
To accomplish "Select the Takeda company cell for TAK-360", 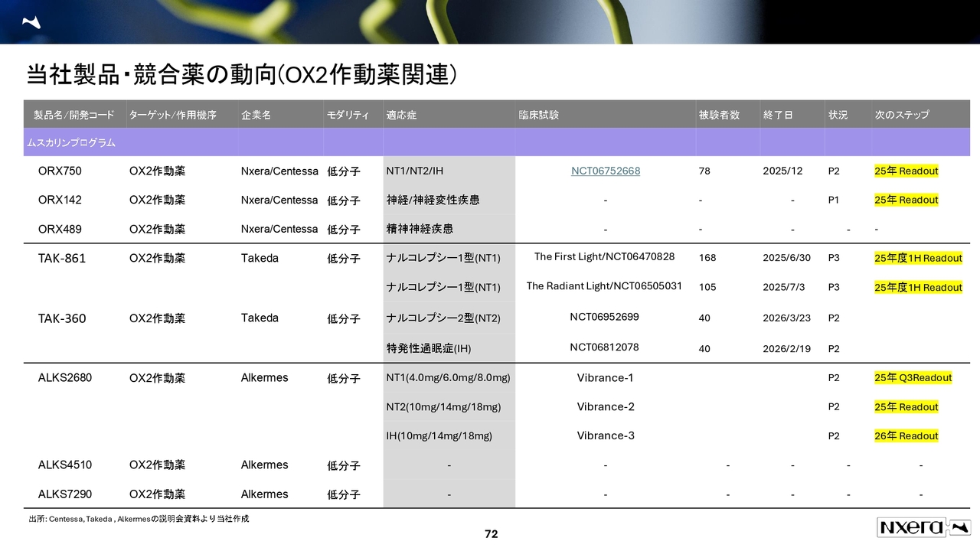I will pyautogui.click(x=260, y=318).
